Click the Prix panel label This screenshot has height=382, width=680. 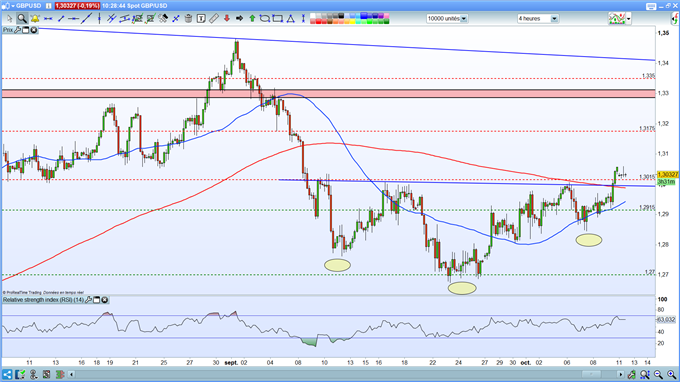[8, 30]
